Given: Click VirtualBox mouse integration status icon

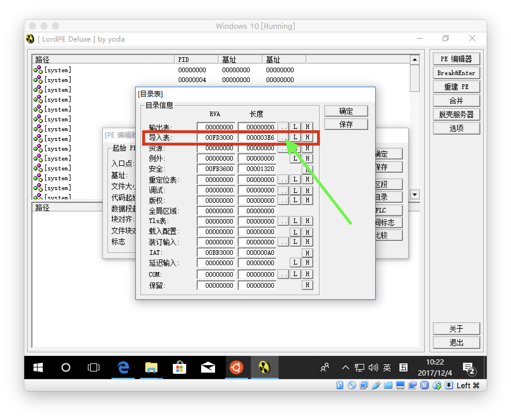Looking at the screenshot, I should click(x=437, y=385).
